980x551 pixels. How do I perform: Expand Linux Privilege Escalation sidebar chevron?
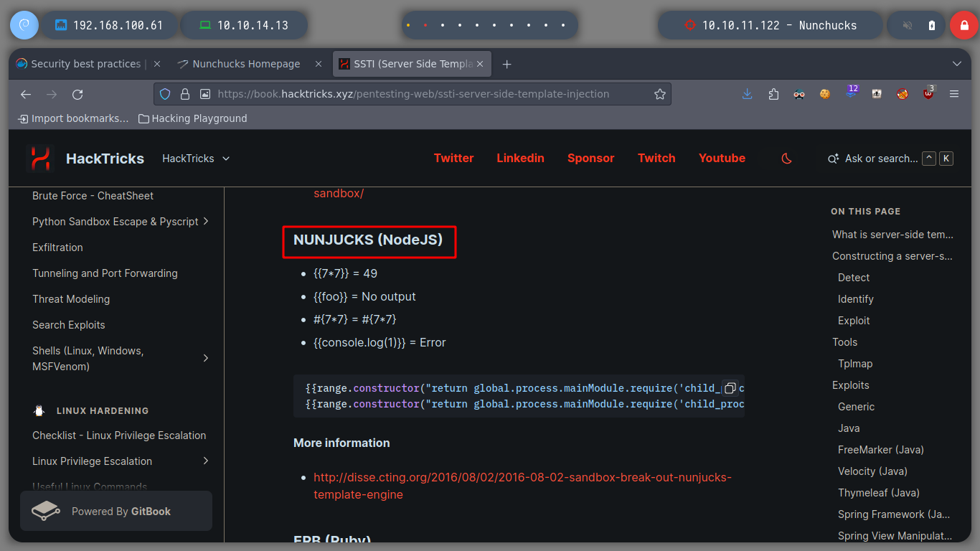click(206, 461)
